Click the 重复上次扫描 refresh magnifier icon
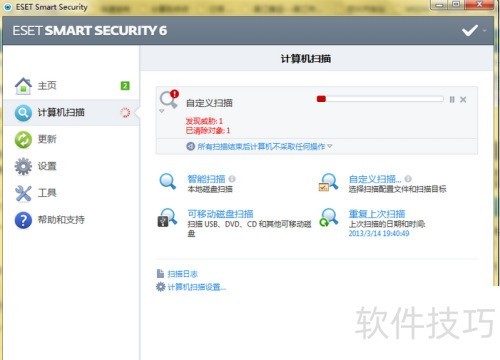This screenshot has width=500, height=360. coord(329,217)
